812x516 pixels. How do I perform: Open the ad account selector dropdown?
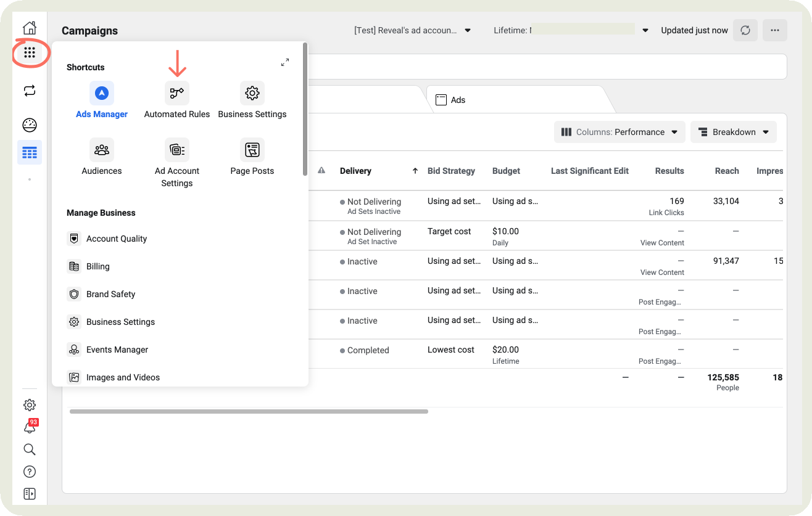412,30
